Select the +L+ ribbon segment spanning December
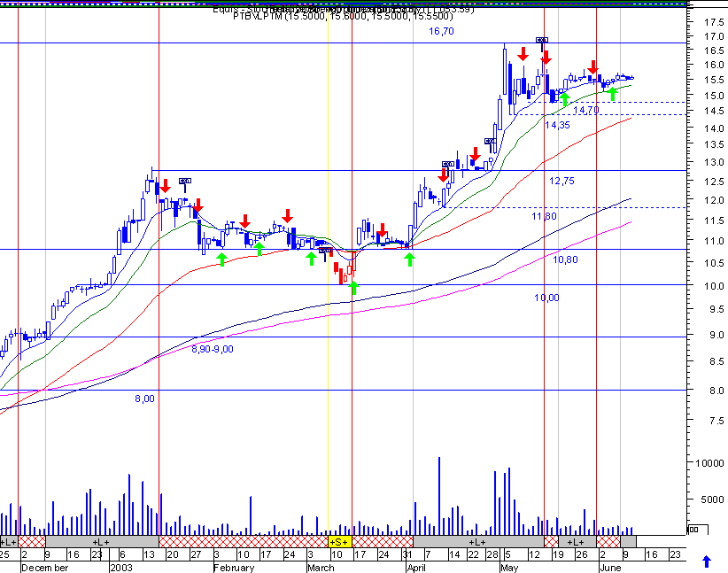 pyautogui.click(x=102, y=542)
